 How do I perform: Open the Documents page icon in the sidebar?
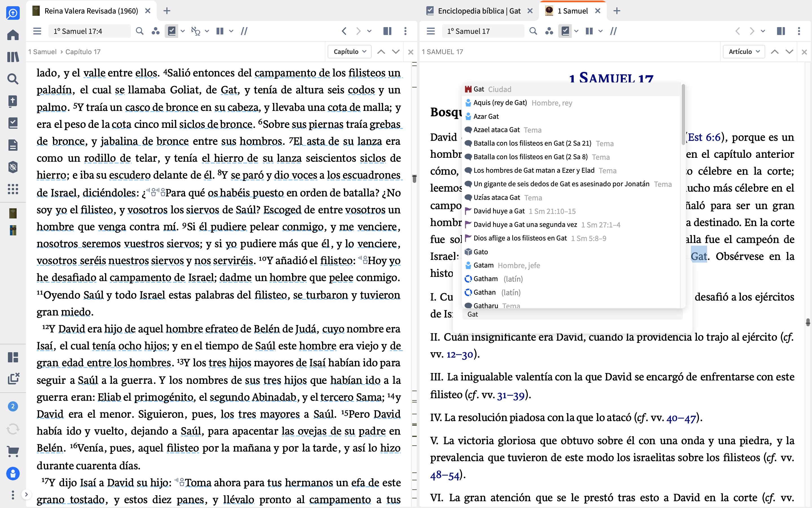13,145
